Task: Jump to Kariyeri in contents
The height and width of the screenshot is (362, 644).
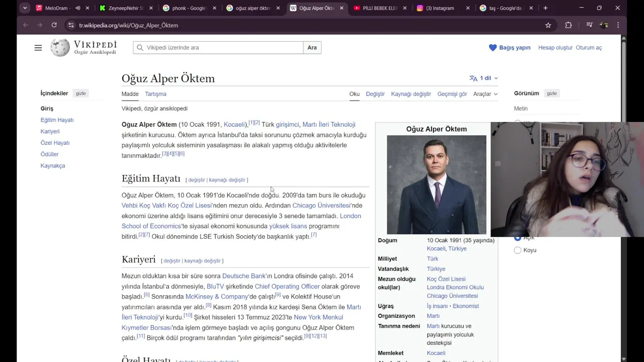Action: [x=50, y=132]
